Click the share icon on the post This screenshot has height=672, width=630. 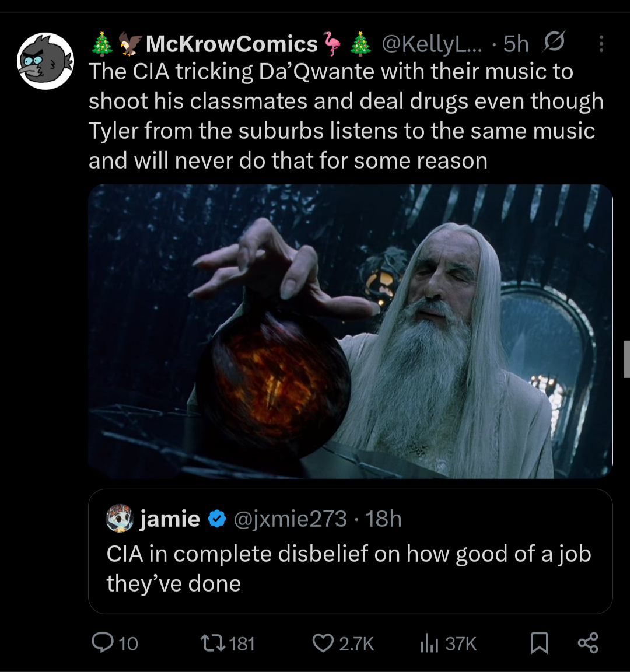click(x=587, y=643)
